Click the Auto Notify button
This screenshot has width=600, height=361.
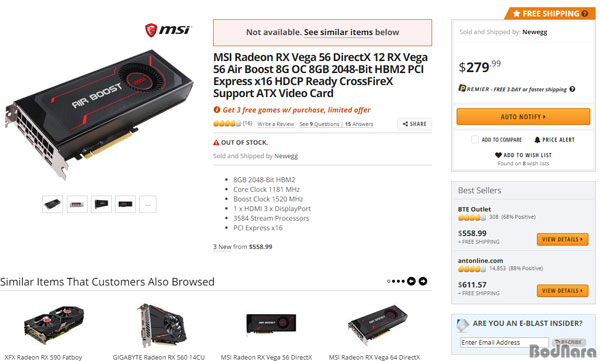(x=523, y=116)
